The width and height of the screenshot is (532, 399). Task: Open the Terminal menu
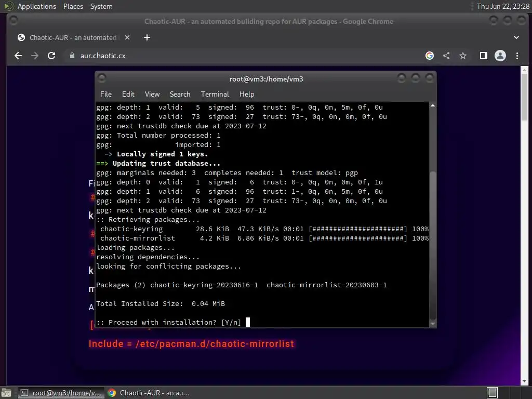[x=215, y=95]
